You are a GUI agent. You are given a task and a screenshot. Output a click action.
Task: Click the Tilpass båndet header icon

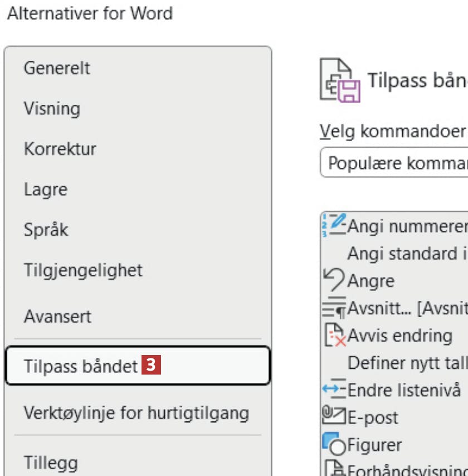340,80
